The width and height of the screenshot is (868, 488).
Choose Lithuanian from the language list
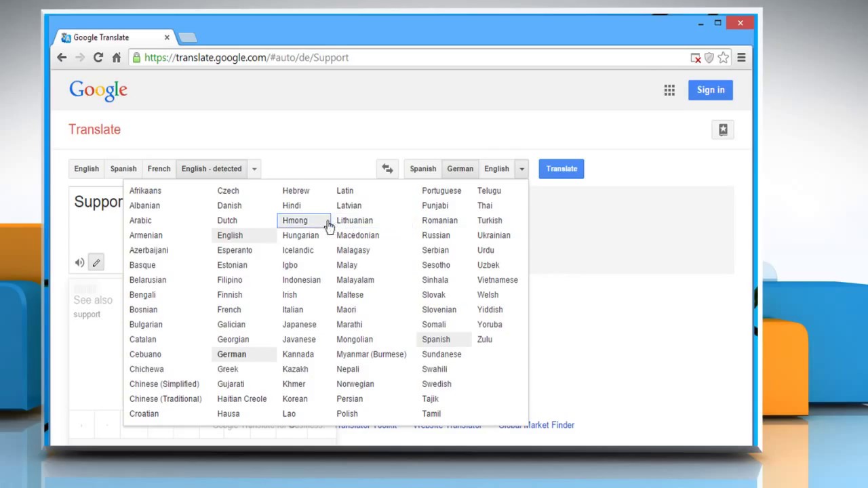(x=355, y=220)
